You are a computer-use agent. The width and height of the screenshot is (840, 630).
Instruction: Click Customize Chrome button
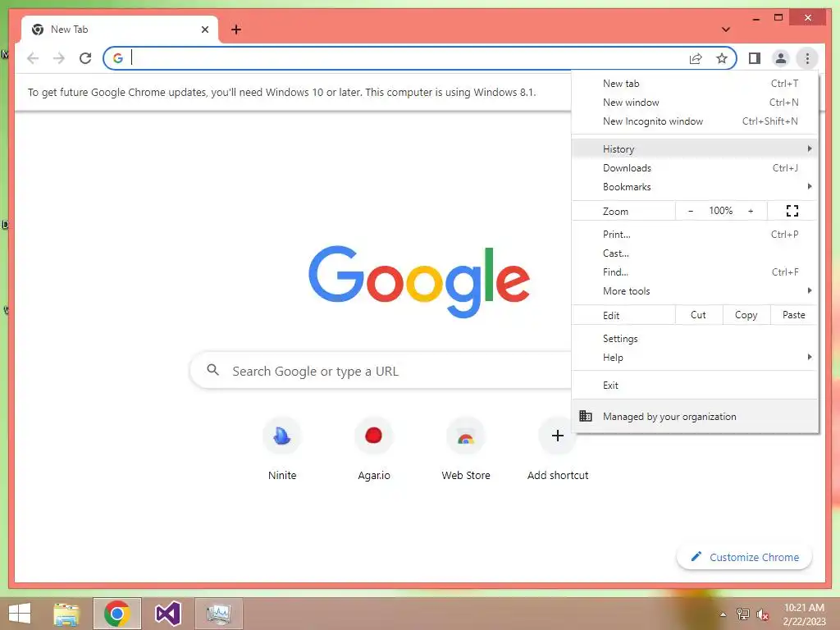point(744,557)
